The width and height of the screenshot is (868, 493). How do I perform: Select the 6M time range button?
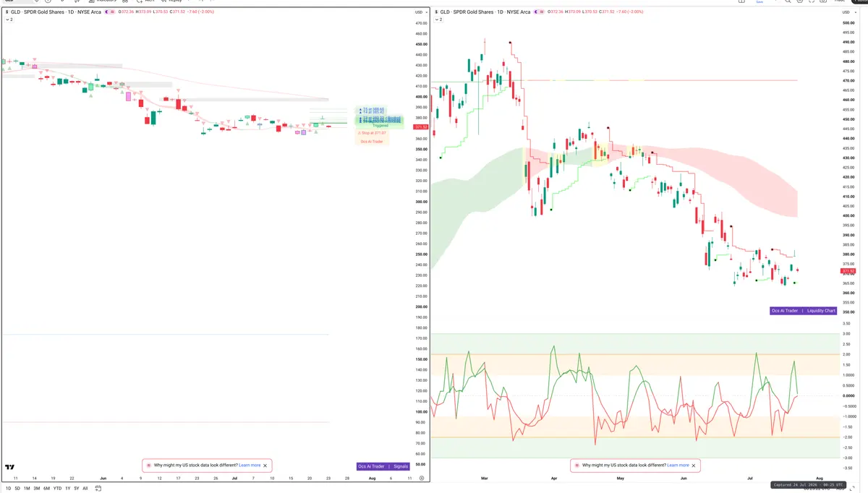coord(46,489)
